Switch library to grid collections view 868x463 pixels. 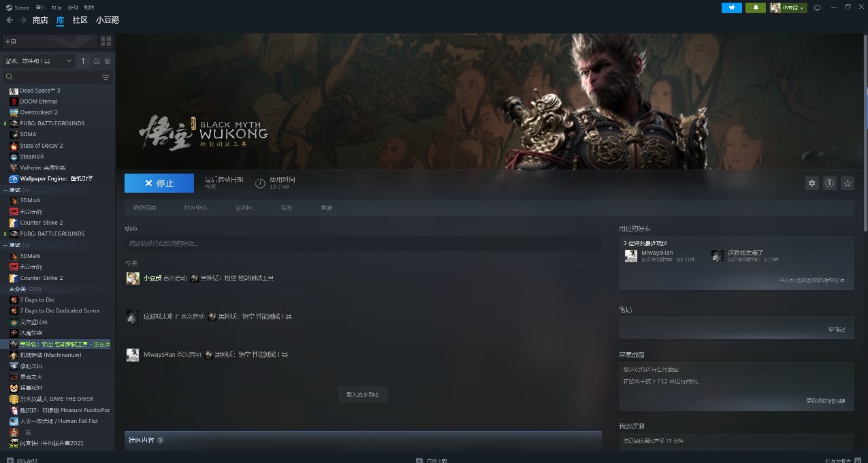106,42
